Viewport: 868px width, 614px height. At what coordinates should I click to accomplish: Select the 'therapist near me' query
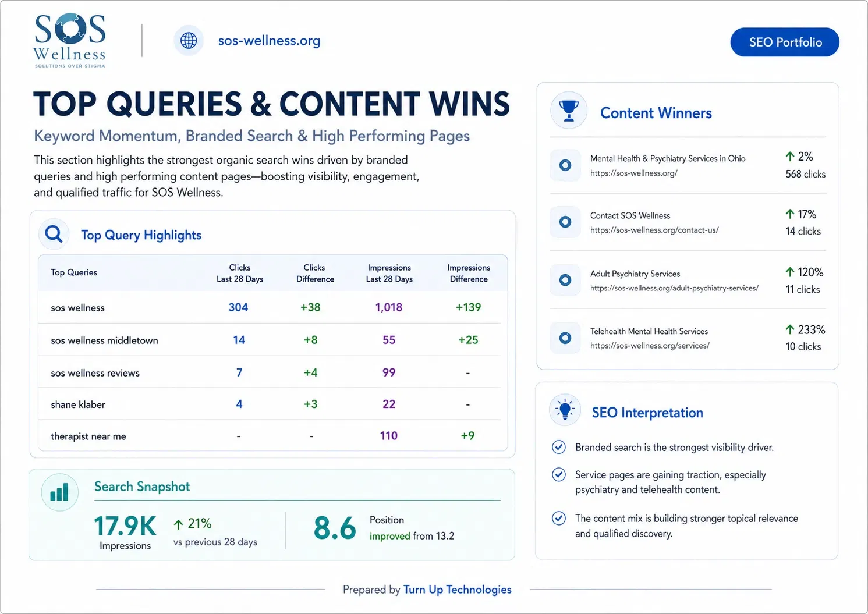coord(88,436)
